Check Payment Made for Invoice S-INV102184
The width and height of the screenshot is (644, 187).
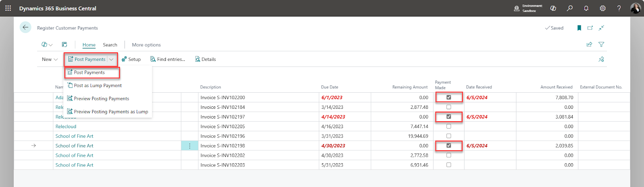pos(449,107)
